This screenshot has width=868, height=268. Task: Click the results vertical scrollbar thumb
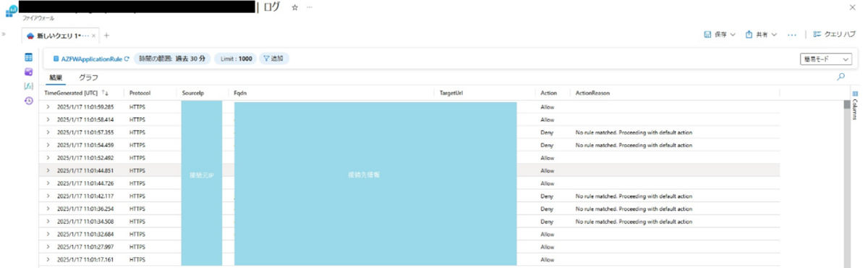coord(846,104)
